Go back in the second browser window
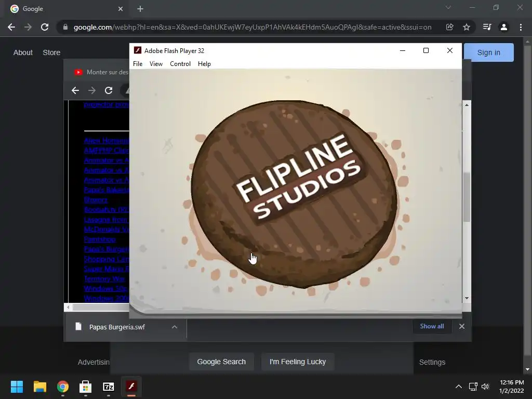532x399 pixels. click(75, 90)
